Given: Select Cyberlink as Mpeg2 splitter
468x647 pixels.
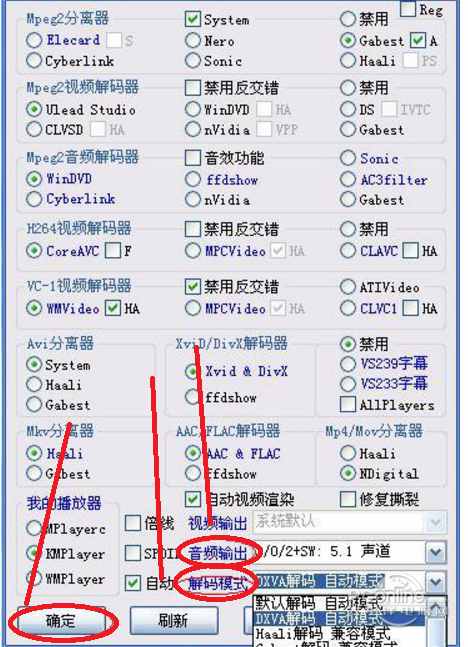Looking at the screenshot, I should (33, 61).
